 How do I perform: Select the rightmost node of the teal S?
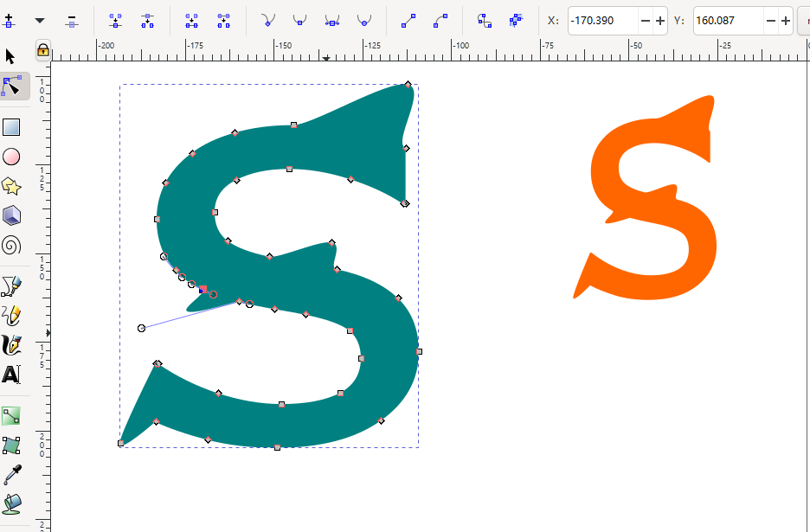420,352
